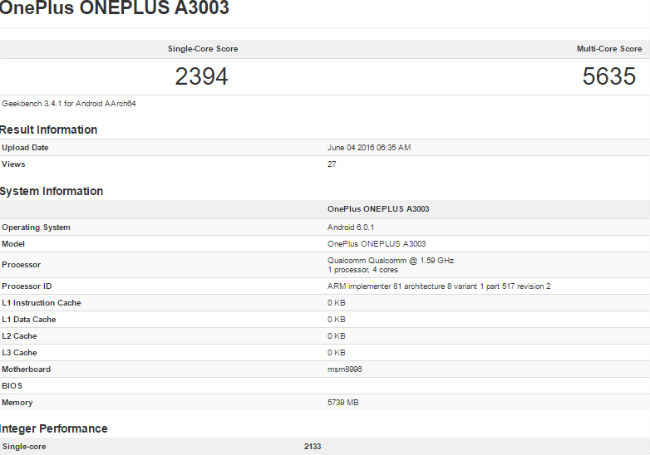Select the L1 Instruction Cache 0 KB value
Screen dimensions: 650x455
pos(336,303)
